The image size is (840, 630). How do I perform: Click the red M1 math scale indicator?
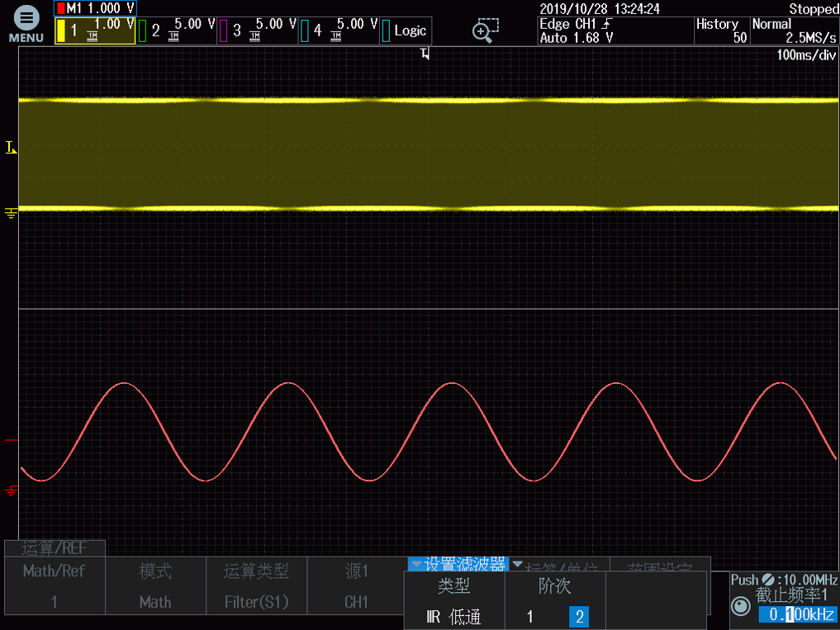pos(94,8)
